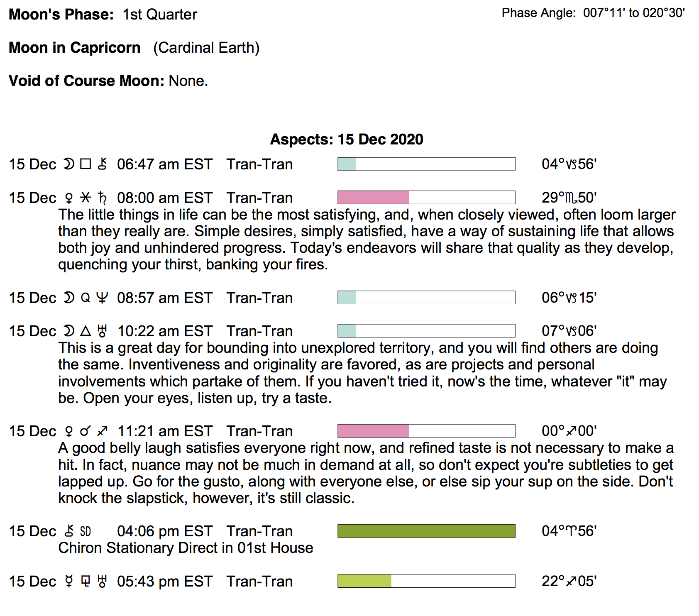
Task: Click the sextile symbol between Venus and Saturn
Action: click(x=86, y=198)
